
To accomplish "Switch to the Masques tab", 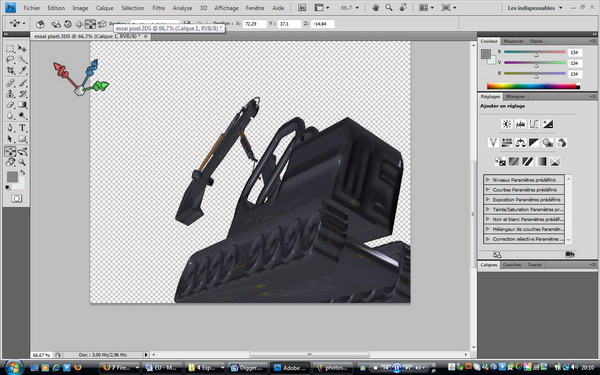I will 515,96.
